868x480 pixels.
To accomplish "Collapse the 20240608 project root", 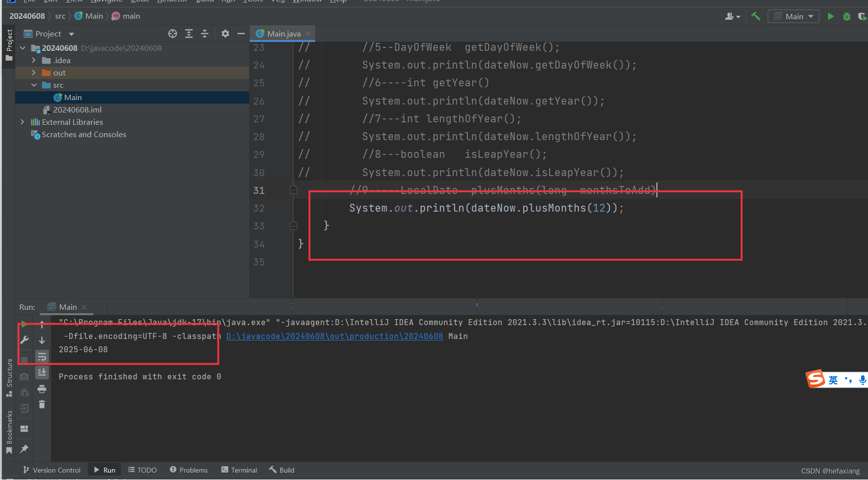I will 23,48.
